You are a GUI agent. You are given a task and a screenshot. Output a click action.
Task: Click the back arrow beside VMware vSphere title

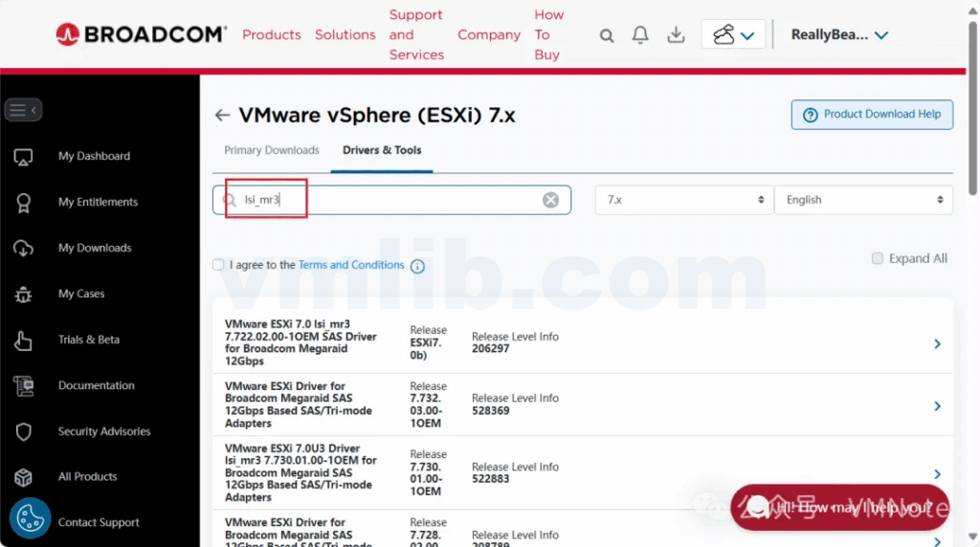point(222,116)
